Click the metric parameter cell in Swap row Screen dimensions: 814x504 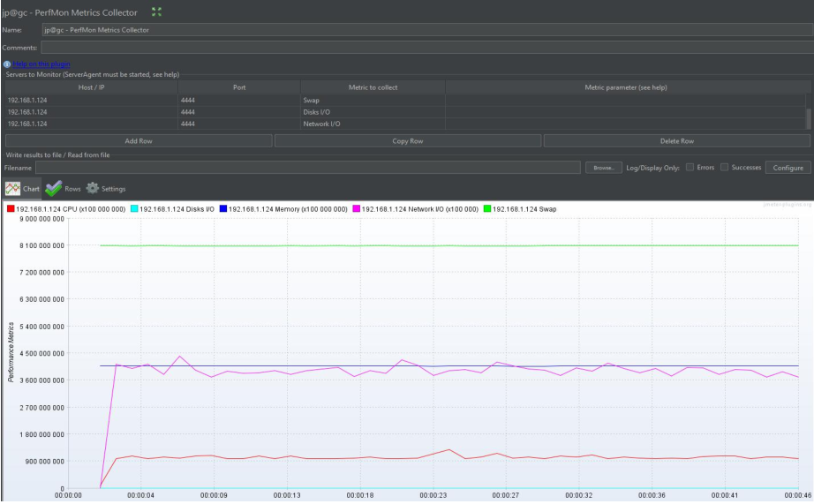click(626, 100)
